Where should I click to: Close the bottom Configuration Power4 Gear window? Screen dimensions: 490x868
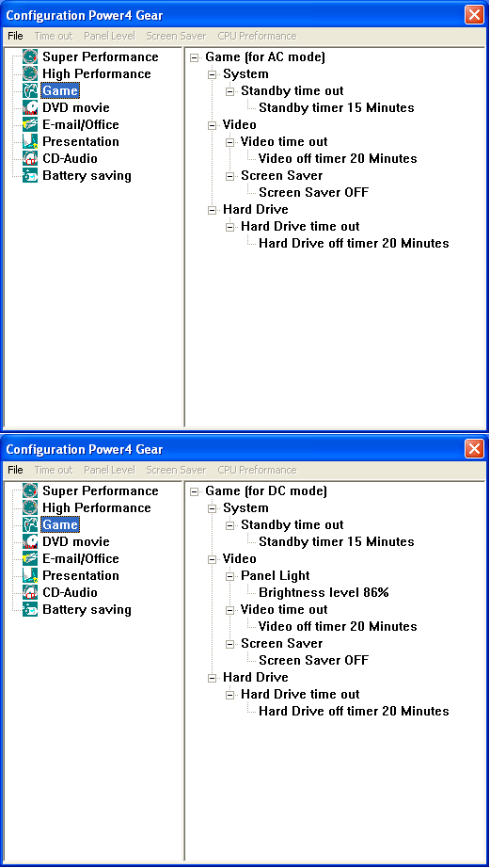474,448
